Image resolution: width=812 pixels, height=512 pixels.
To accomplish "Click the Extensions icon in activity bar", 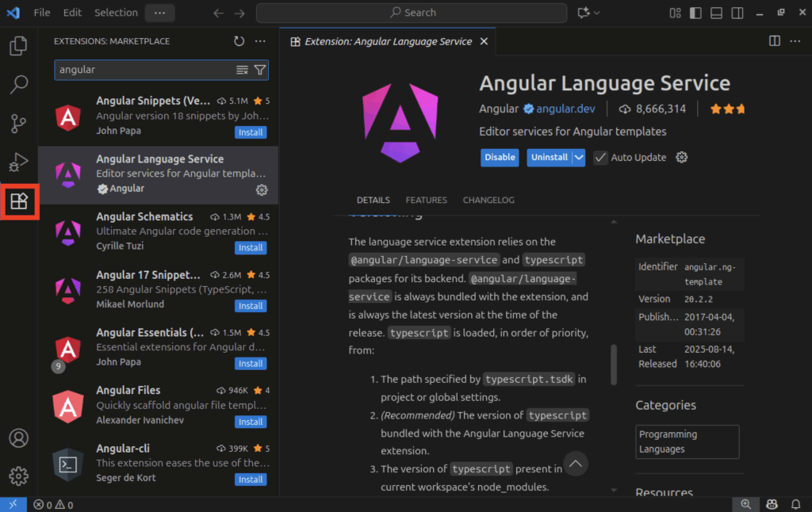I will click(18, 201).
